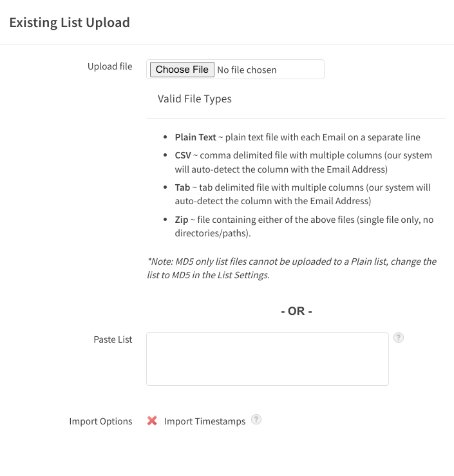Screen dimensions: 454x476
Task: Select the bold Tab entry
Action: click(182, 187)
